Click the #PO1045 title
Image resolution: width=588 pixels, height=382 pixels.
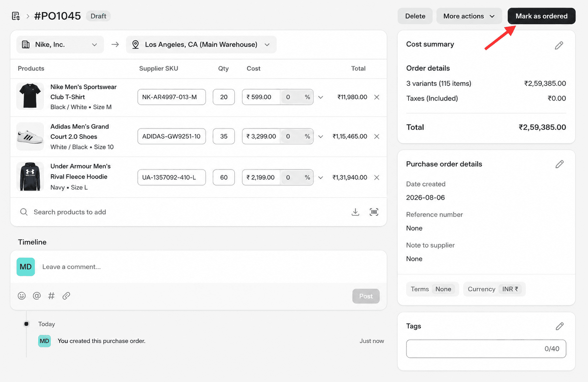point(57,16)
